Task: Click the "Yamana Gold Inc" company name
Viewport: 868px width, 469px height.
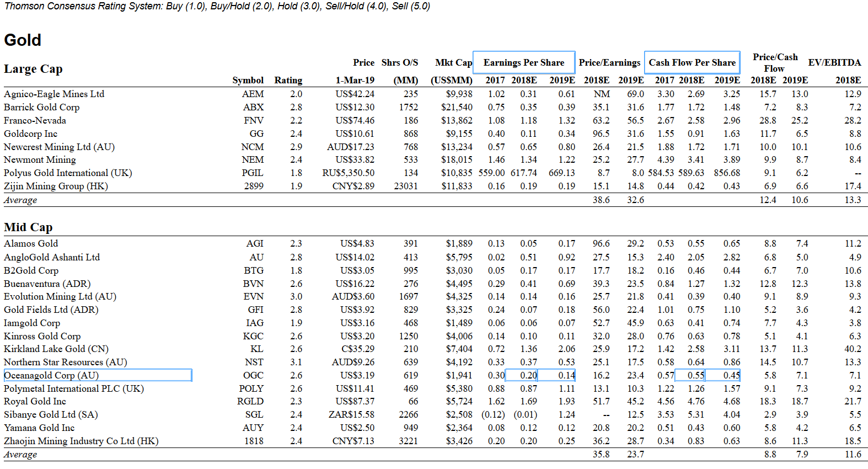Action: click(x=39, y=428)
